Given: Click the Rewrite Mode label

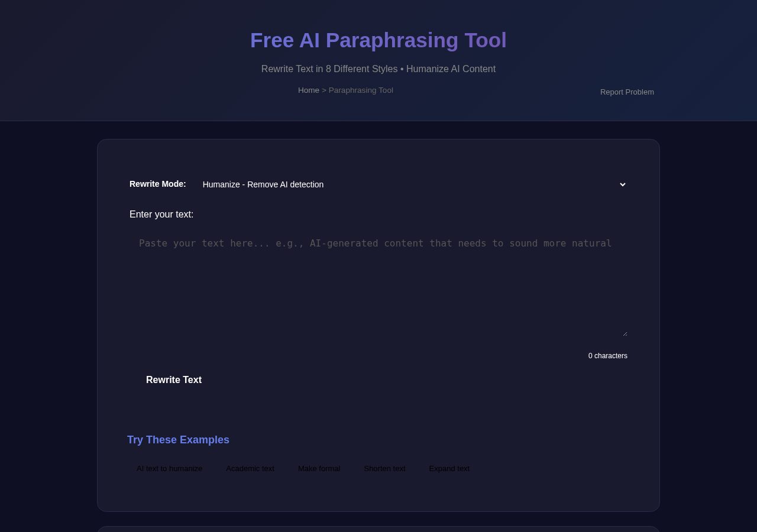Looking at the screenshot, I should pos(158,184).
